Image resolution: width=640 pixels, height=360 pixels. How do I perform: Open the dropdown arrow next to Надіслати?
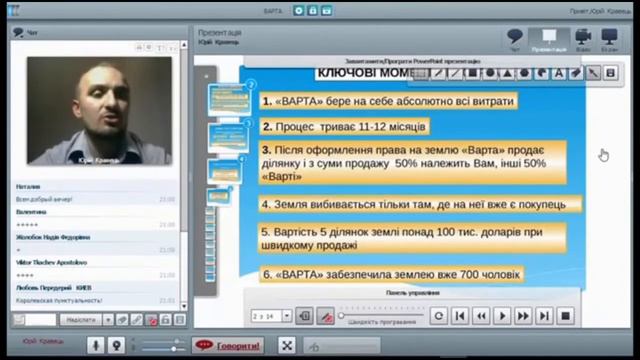[x=108, y=320]
